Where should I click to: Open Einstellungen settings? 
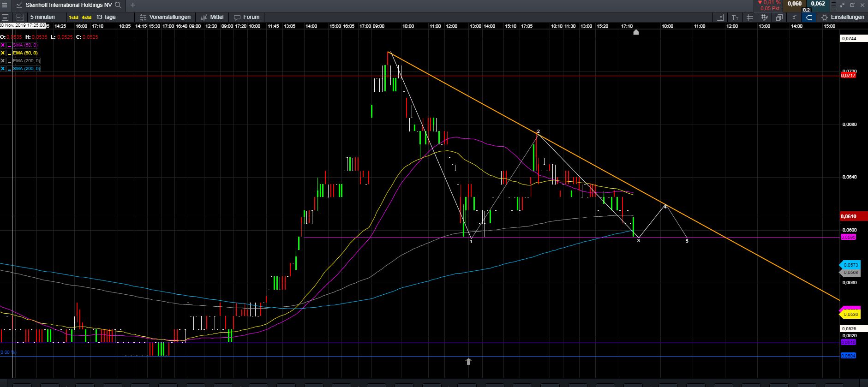(843, 17)
